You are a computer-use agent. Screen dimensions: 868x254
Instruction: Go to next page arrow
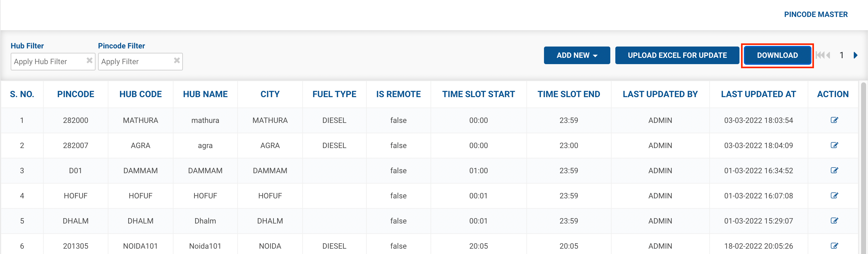tap(855, 55)
